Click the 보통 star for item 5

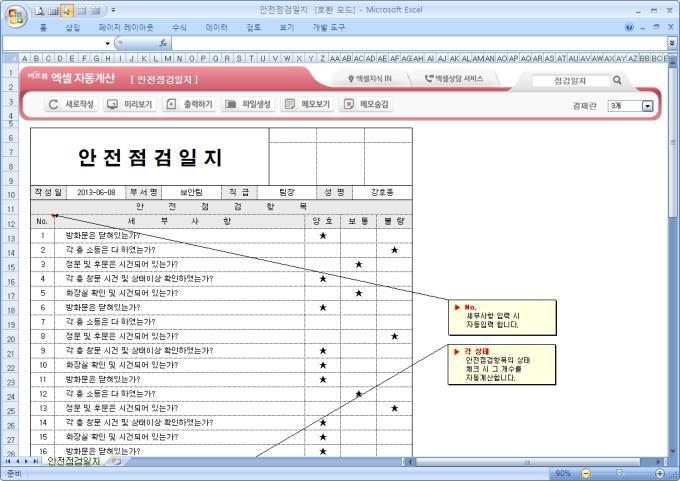(359, 293)
